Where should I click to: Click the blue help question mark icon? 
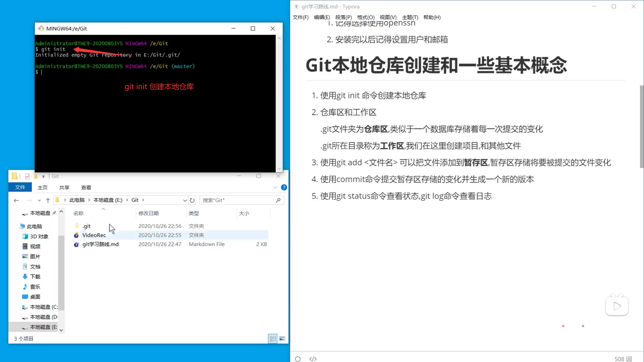coord(284,187)
